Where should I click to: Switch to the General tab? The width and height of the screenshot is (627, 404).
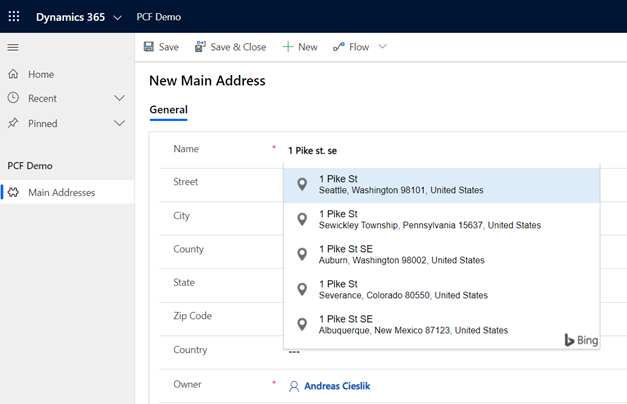coord(168,110)
